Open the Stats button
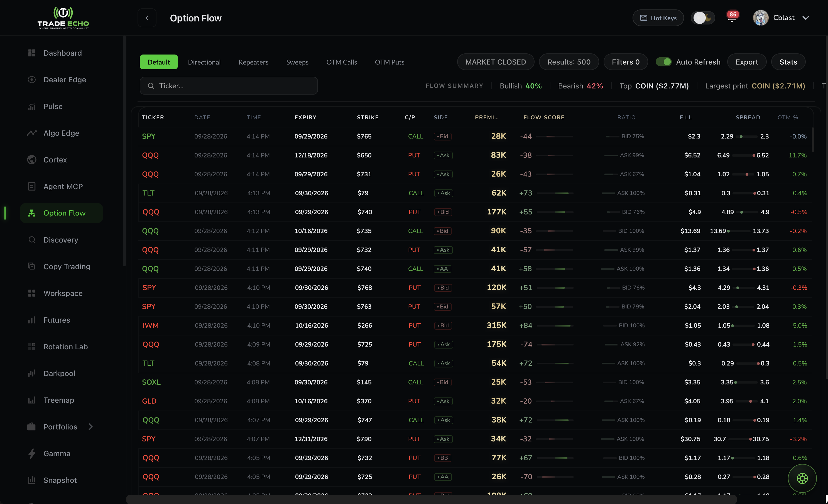 click(788, 62)
